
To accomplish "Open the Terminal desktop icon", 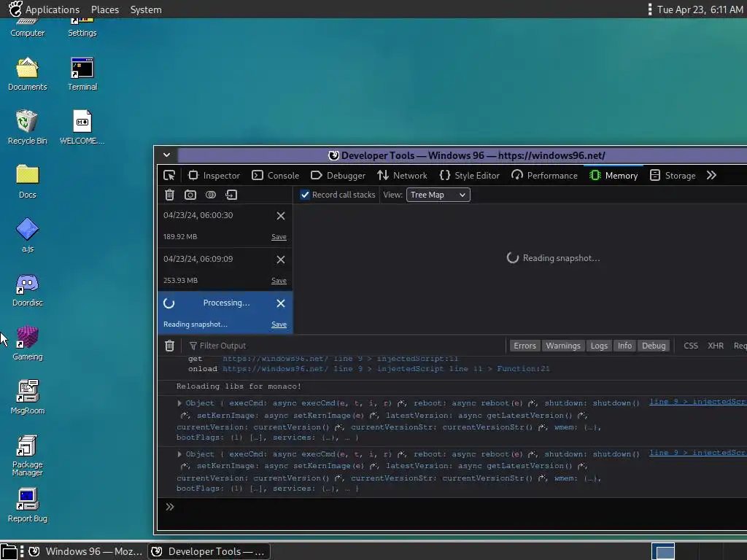I will tap(82, 74).
